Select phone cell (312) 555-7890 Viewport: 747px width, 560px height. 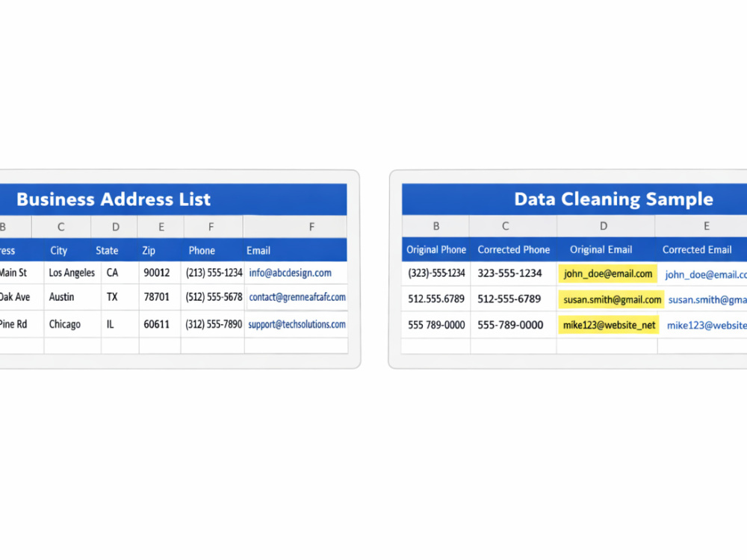213,324
